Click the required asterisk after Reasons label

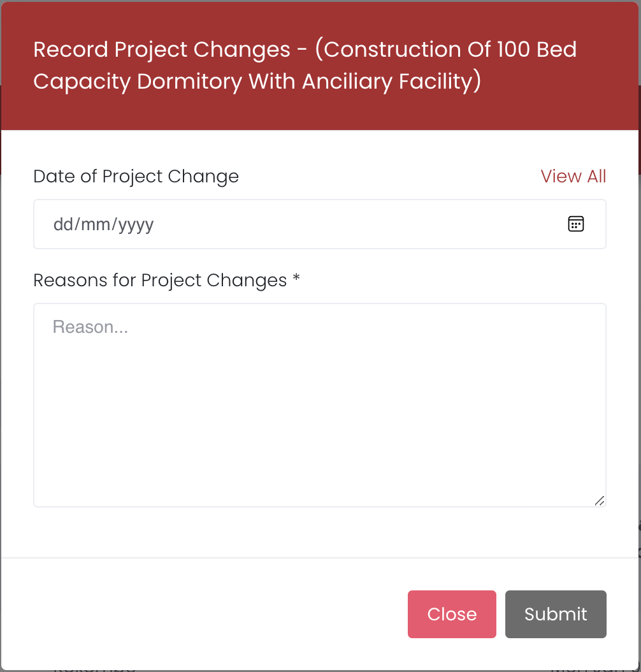[x=296, y=280]
